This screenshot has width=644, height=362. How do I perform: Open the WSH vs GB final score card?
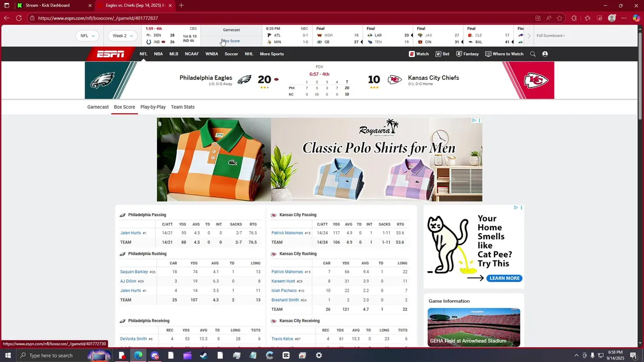pyautogui.click(x=337, y=36)
